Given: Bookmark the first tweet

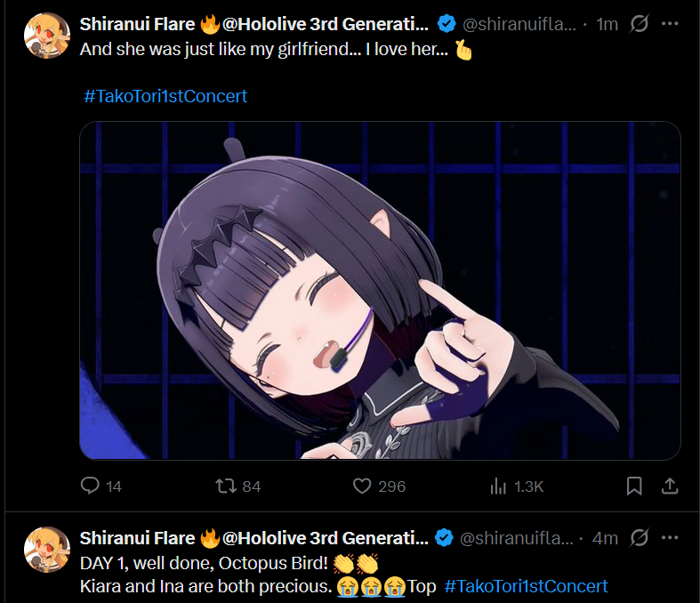Looking at the screenshot, I should 634,486.
